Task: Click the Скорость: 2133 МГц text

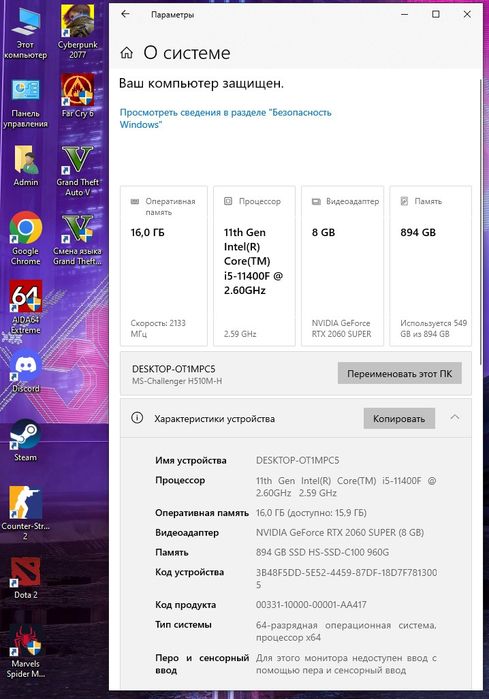Action: click(x=158, y=328)
